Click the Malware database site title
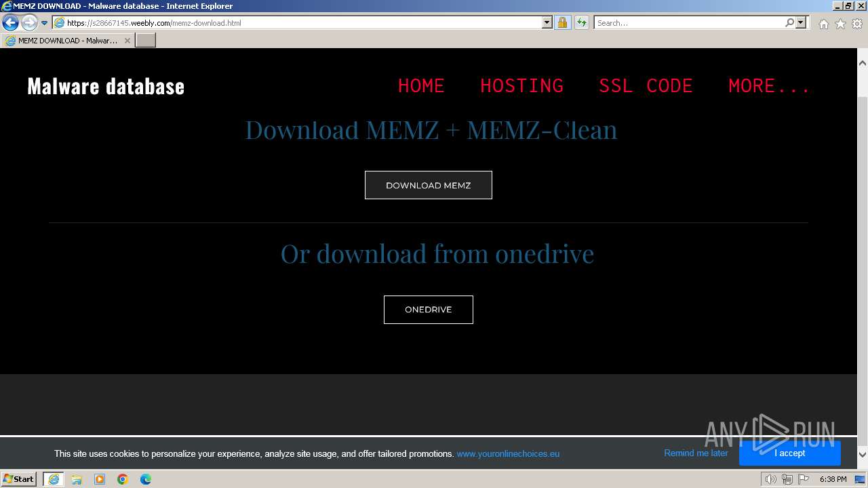Image resolution: width=868 pixels, height=488 pixels. click(106, 86)
